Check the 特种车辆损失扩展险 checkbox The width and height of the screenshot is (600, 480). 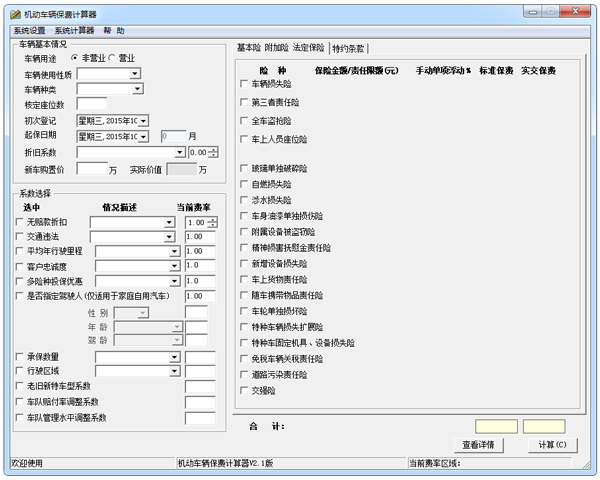click(x=244, y=327)
